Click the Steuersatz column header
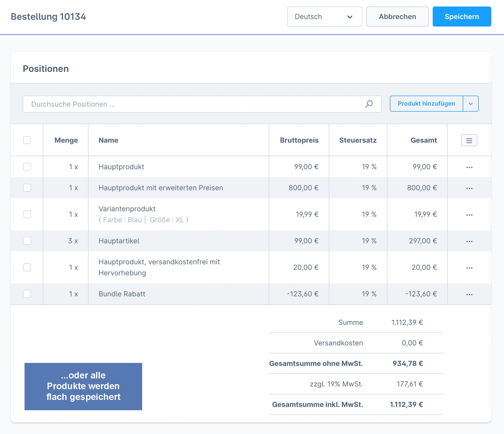This screenshot has width=504, height=434. coord(358,140)
